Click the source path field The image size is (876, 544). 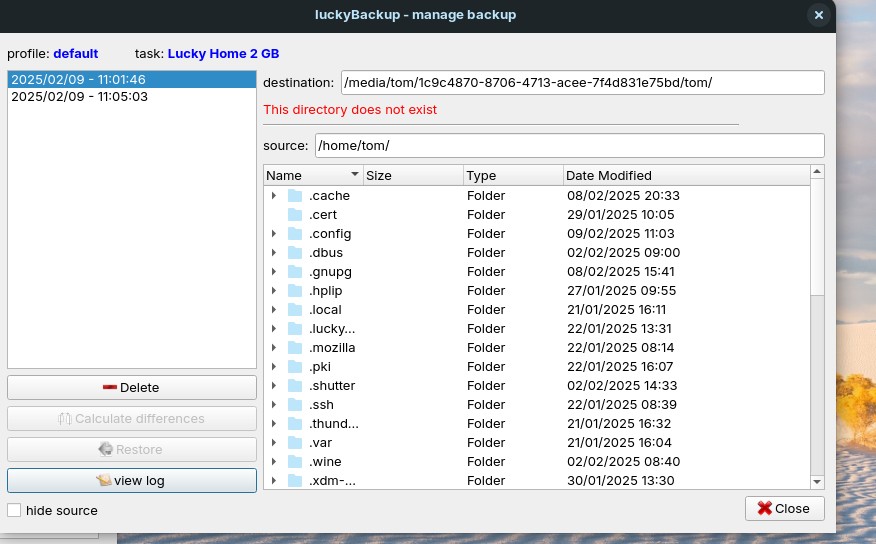point(570,145)
